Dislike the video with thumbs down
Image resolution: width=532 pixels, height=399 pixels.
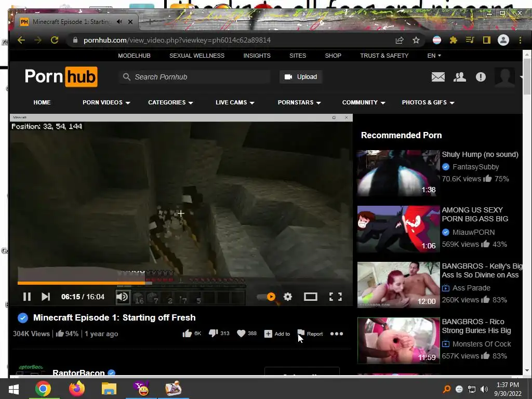pos(219,334)
